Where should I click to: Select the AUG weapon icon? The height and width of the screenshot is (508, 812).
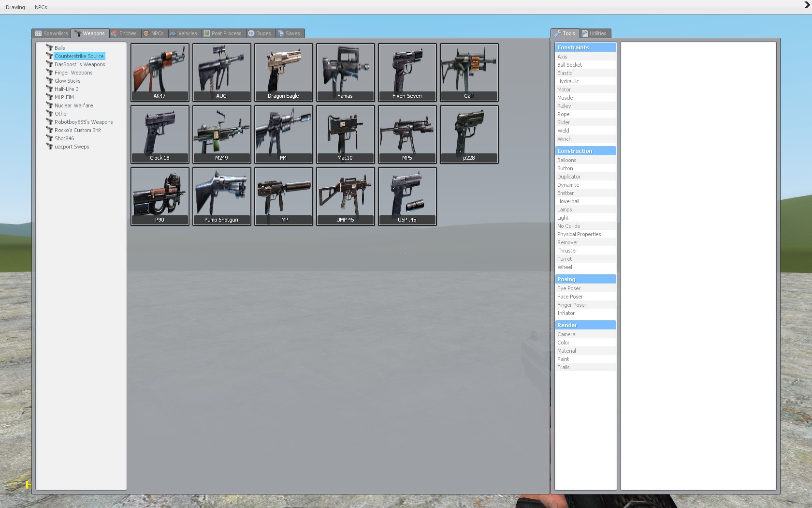pos(221,72)
